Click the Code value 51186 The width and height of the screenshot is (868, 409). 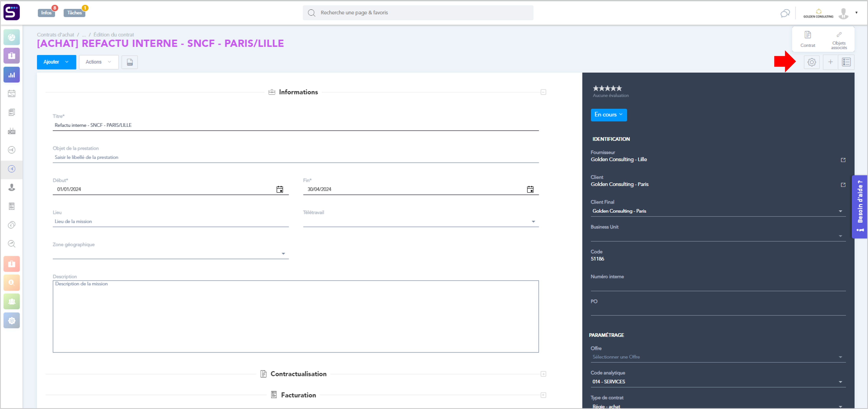point(597,259)
